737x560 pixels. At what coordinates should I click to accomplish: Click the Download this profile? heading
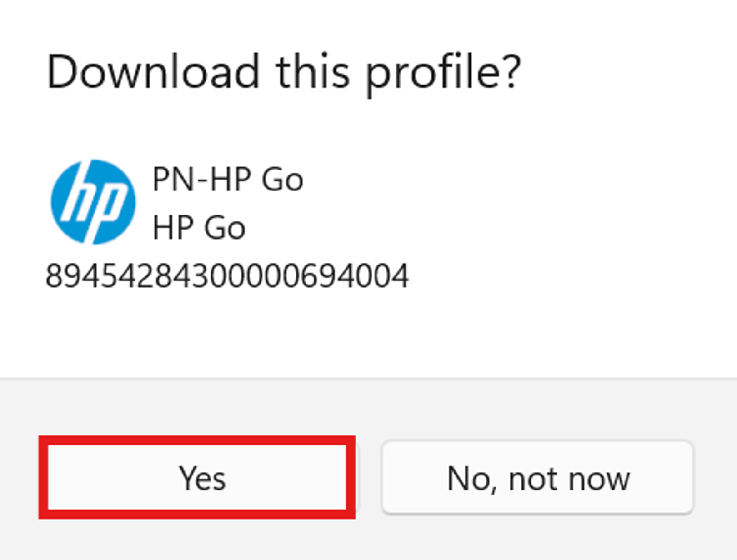283,72
